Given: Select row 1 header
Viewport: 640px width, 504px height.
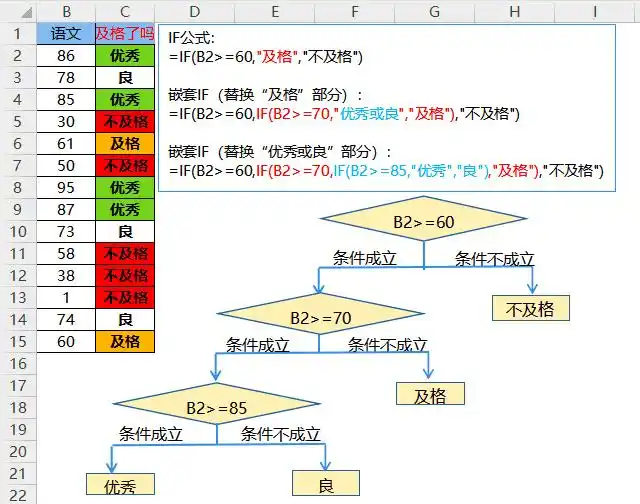Looking at the screenshot, I should [x=18, y=33].
